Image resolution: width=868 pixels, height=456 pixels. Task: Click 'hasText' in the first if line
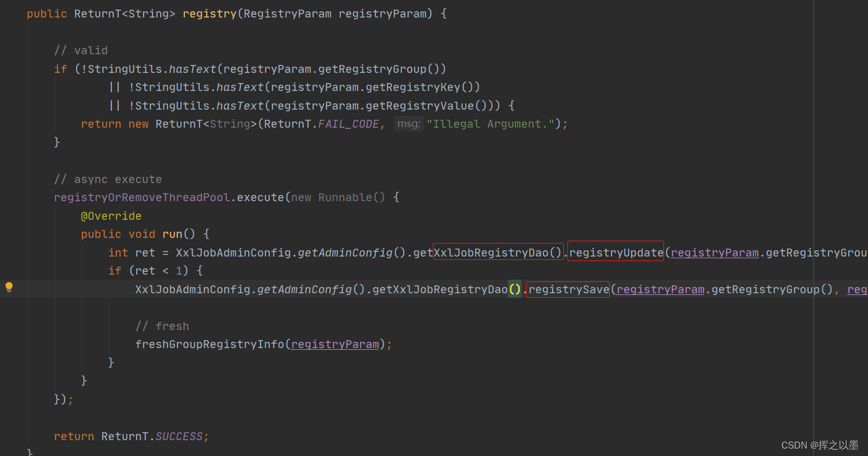click(193, 69)
